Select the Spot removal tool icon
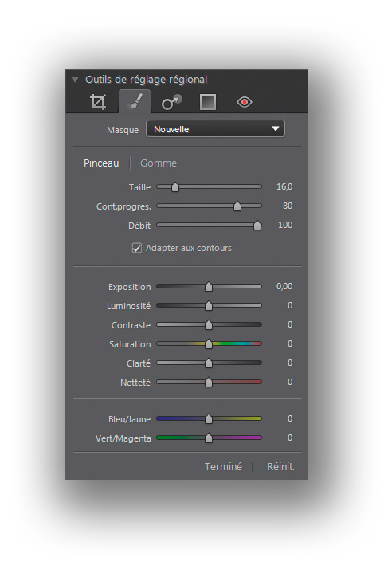Viewport: 392px width, 577px height. click(x=172, y=102)
